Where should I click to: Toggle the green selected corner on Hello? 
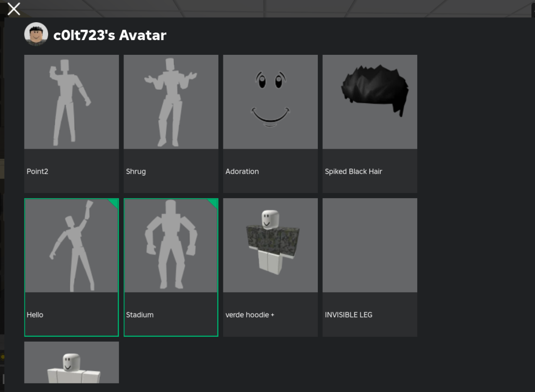[113, 204]
